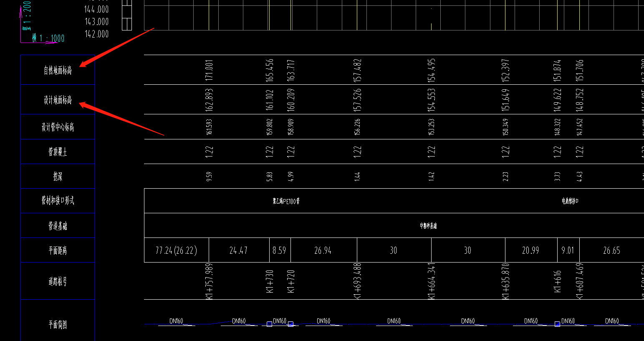Click design ground elevation 161.102

coord(270,100)
